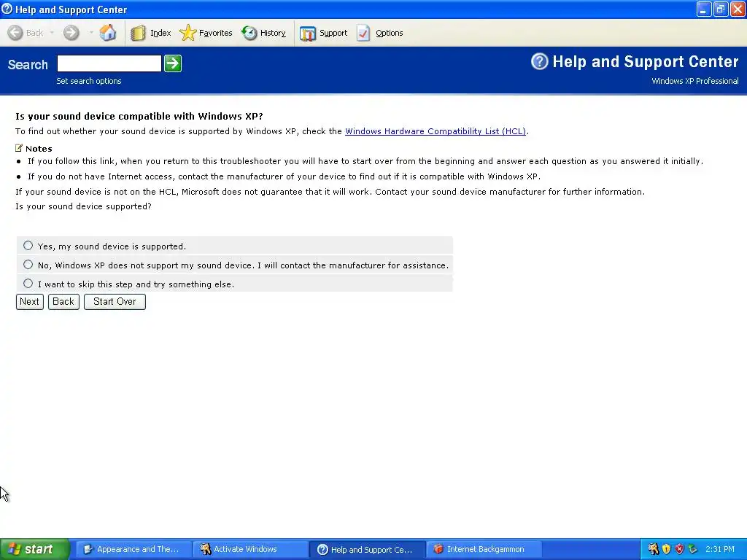Open the History clock icon
Screen dimensions: 747x560
click(x=249, y=33)
